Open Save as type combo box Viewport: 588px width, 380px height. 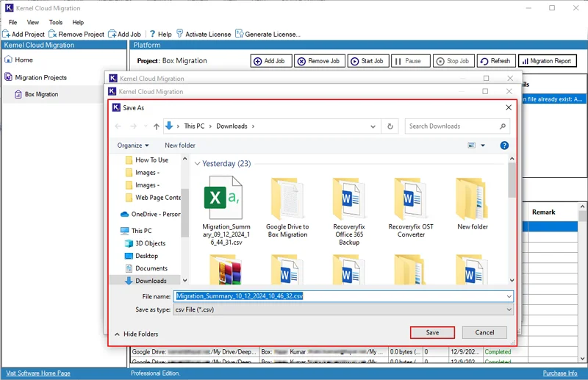tap(343, 309)
